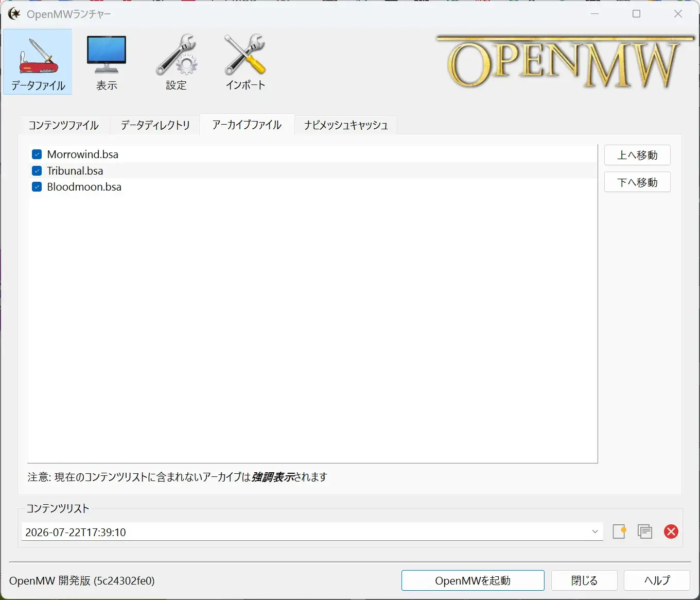Uncheck the Morrowind.bsa archive
Viewport: 700px width, 600px height.
coord(37,155)
